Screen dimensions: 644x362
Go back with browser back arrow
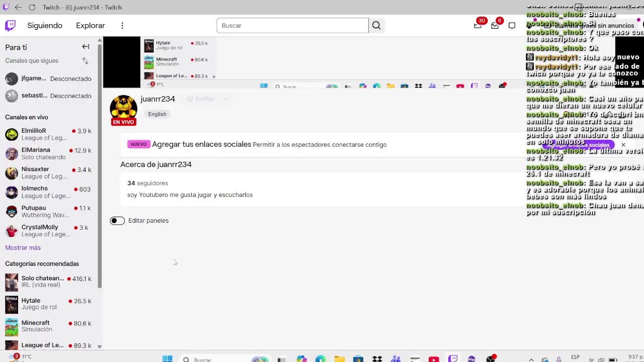point(18,7)
